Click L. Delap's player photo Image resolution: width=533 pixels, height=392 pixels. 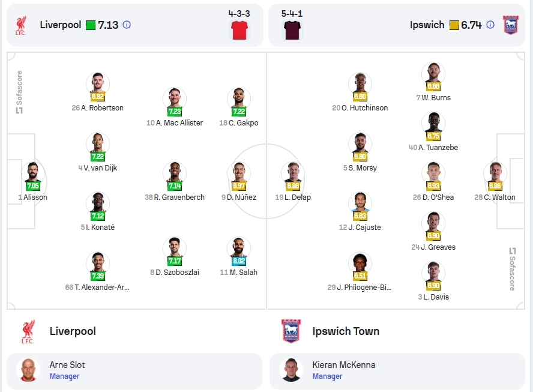[293, 174]
